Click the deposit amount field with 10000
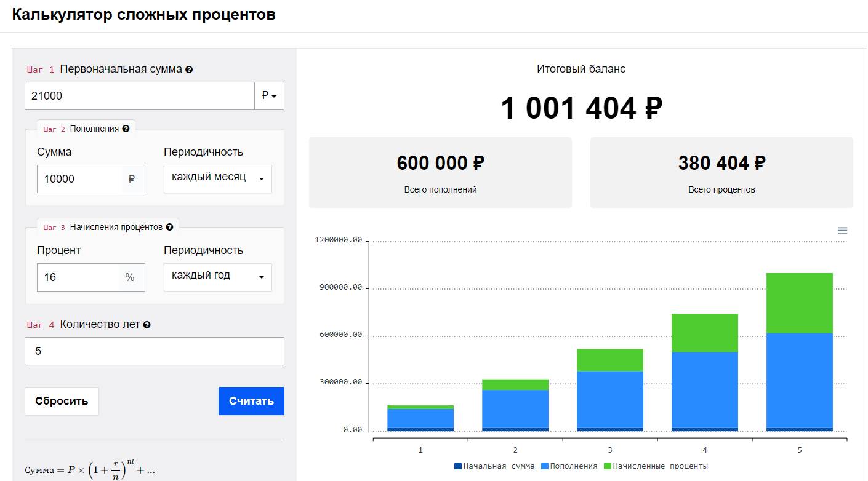The height and width of the screenshot is (481, 868). tap(79, 179)
